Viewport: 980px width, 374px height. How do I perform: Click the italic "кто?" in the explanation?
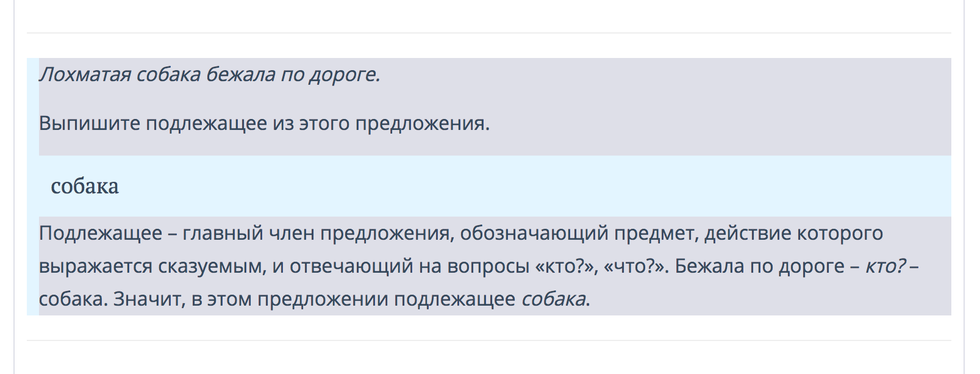coord(885,267)
